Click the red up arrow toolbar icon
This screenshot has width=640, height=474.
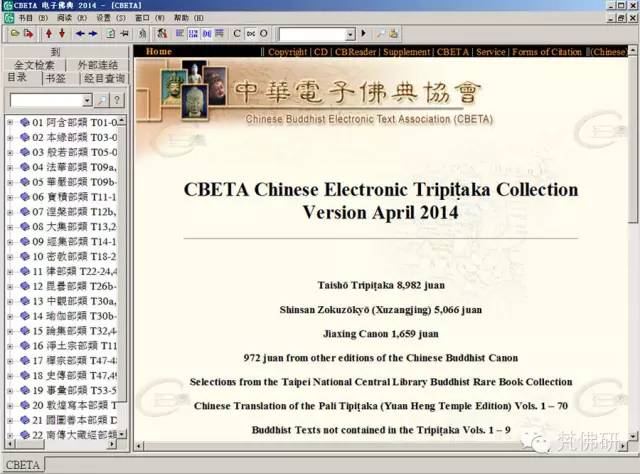[48, 33]
